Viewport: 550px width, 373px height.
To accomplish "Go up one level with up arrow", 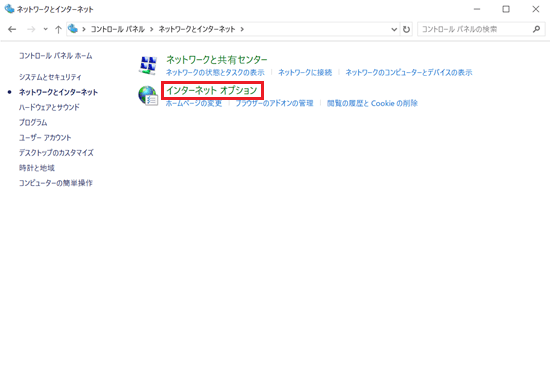I will [x=58, y=29].
